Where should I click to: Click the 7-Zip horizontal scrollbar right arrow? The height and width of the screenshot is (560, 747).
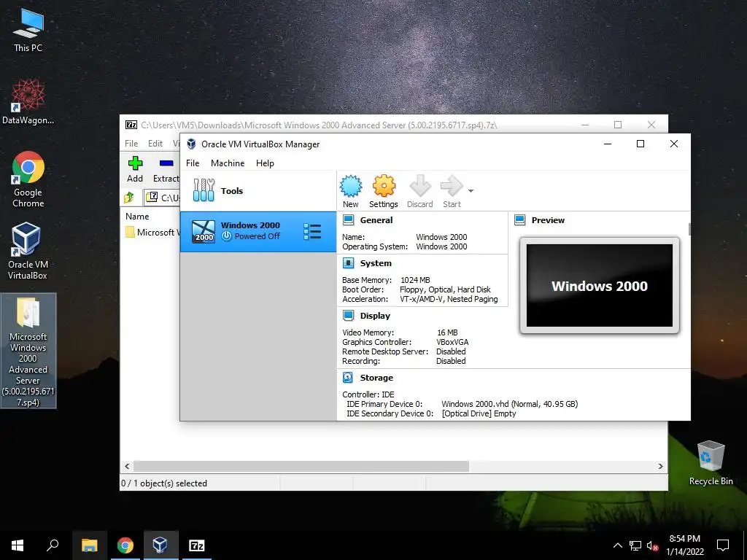point(660,466)
